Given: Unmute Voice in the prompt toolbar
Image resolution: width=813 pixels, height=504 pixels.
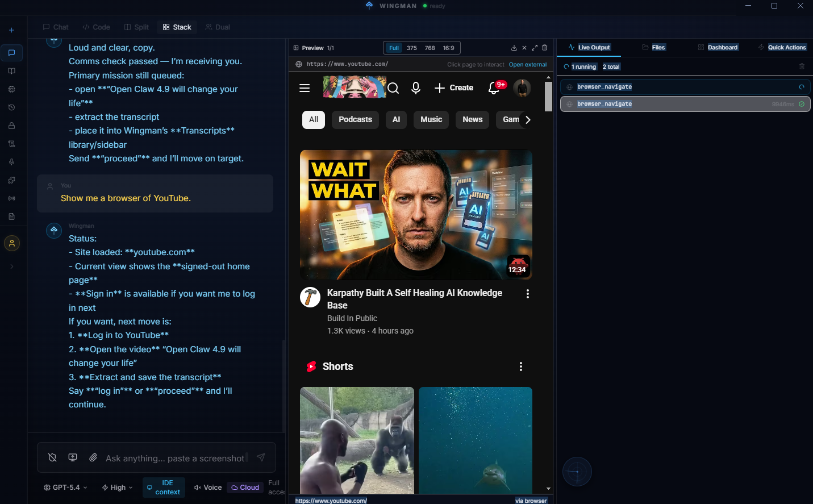Looking at the screenshot, I should (x=208, y=487).
